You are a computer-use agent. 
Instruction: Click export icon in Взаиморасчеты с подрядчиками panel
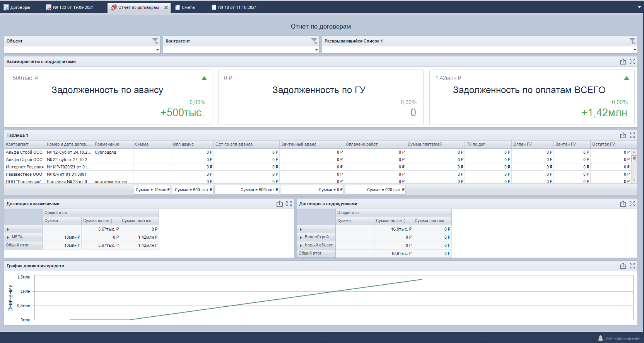pos(623,61)
